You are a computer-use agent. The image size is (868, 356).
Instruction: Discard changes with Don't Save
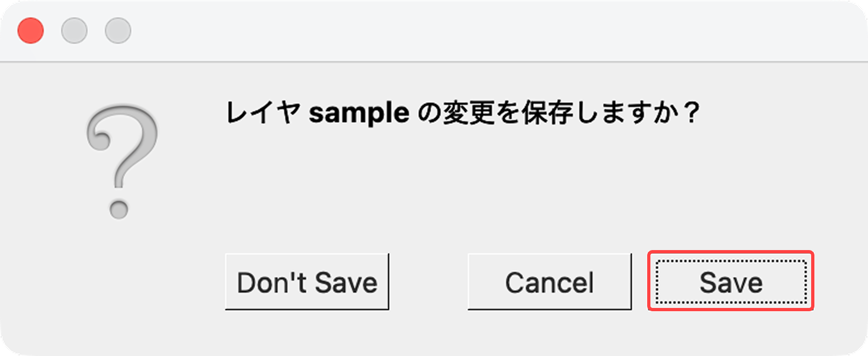tap(307, 282)
